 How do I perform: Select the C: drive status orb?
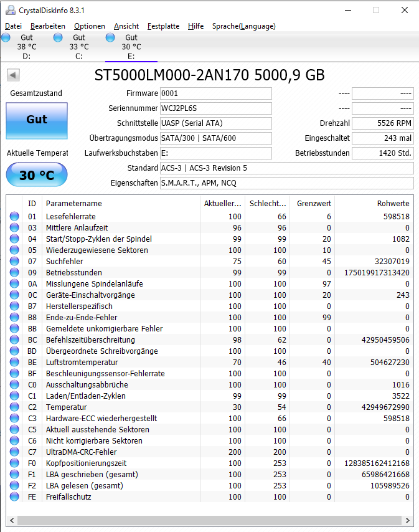pos(58,37)
